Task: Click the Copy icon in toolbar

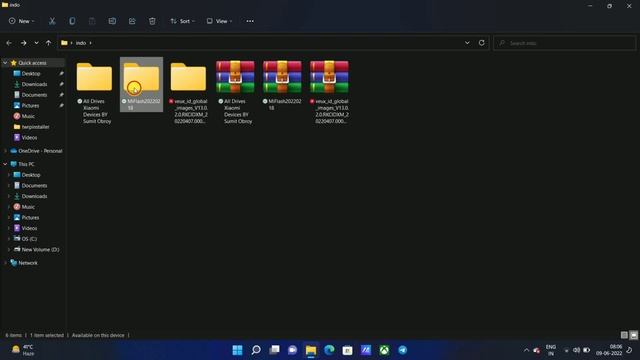Action: (72, 21)
